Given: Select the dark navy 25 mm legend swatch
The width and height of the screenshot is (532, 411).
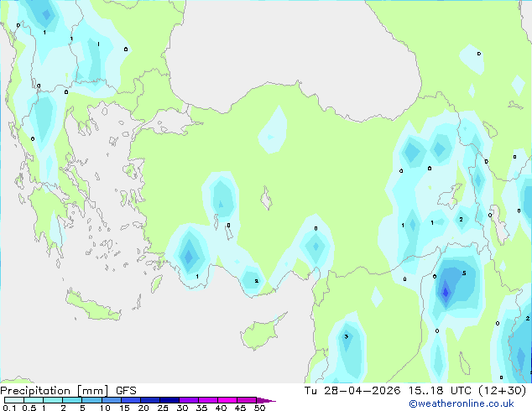Looking at the screenshot, I should click(x=170, y=400).
